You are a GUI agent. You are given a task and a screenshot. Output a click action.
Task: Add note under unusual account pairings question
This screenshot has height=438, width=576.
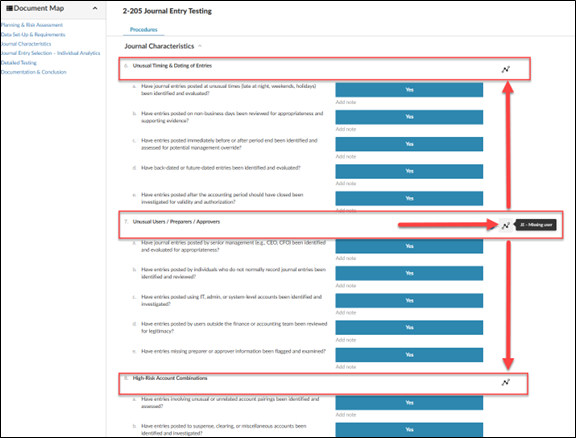346,415
